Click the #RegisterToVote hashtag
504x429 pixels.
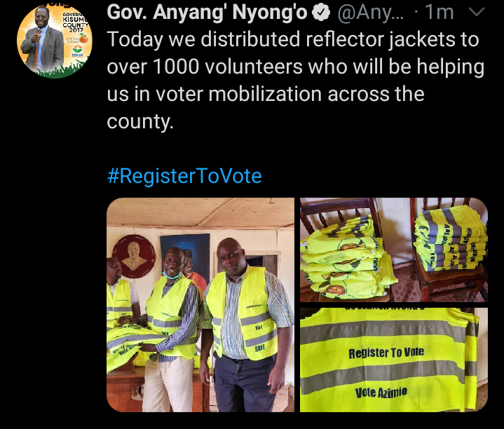[184, 176]
